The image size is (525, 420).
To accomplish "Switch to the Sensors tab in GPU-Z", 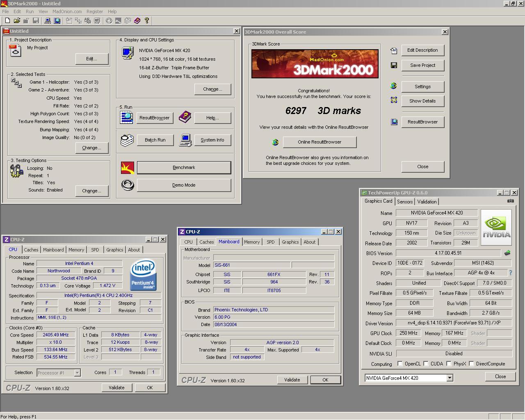I will point(405,202).
